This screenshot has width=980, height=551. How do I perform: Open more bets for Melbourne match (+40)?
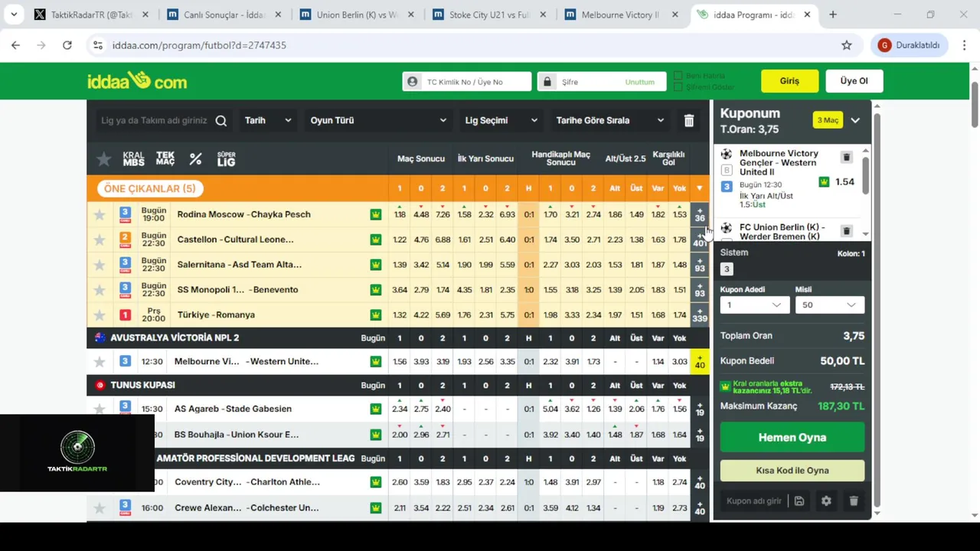pos(700,361)
